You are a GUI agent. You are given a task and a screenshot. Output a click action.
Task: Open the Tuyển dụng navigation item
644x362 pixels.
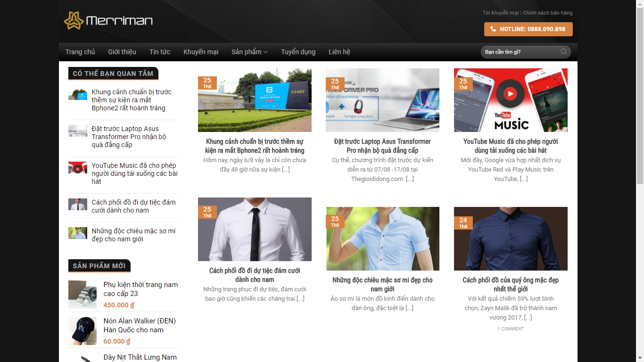pyautogui.click(x=298, y=52)
